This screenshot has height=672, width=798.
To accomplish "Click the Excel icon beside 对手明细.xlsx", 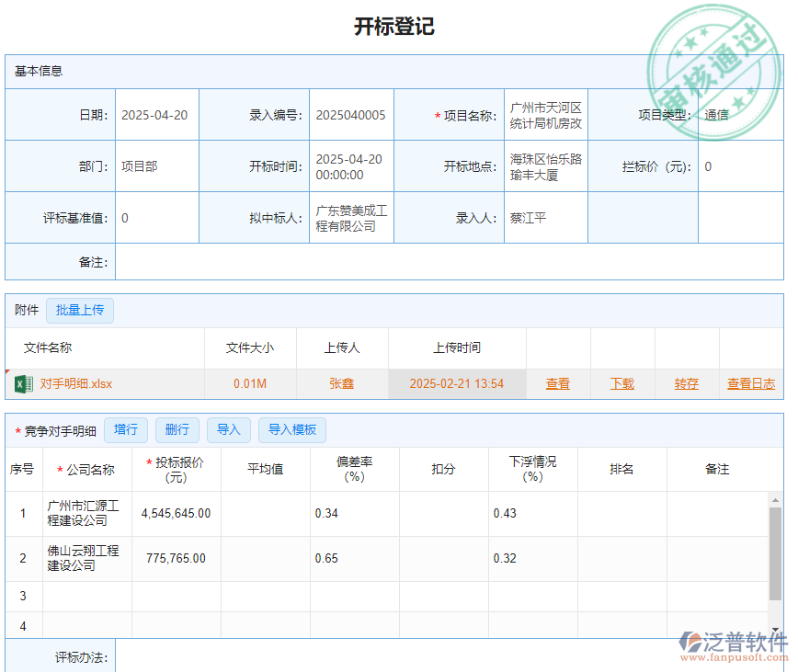I will pyautogui.click(x=20, y=385).
